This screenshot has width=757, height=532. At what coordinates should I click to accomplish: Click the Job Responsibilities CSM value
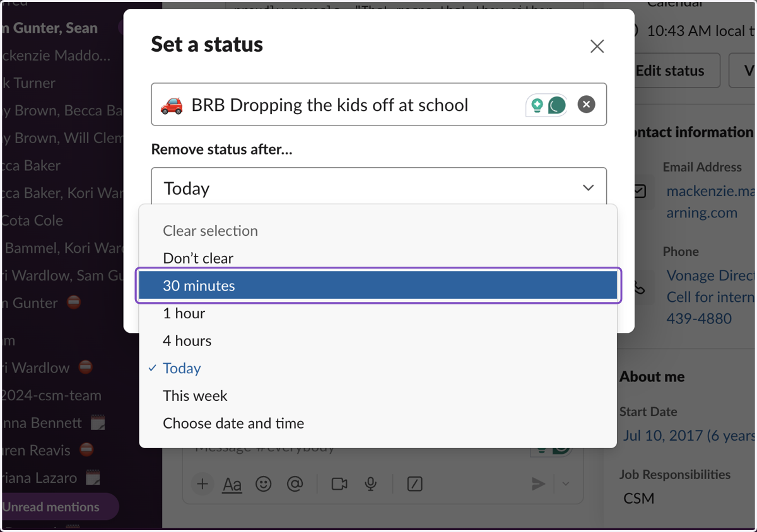(639, 498)
